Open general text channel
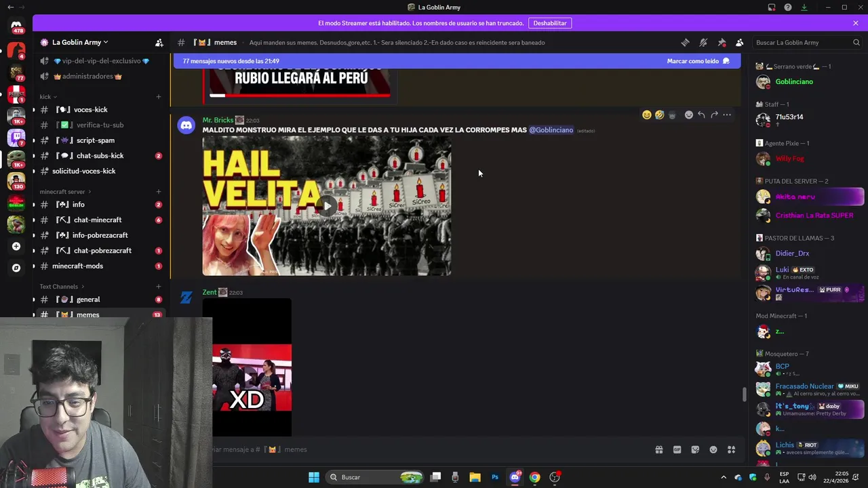The image size is (868, 488). pos(100,300)
